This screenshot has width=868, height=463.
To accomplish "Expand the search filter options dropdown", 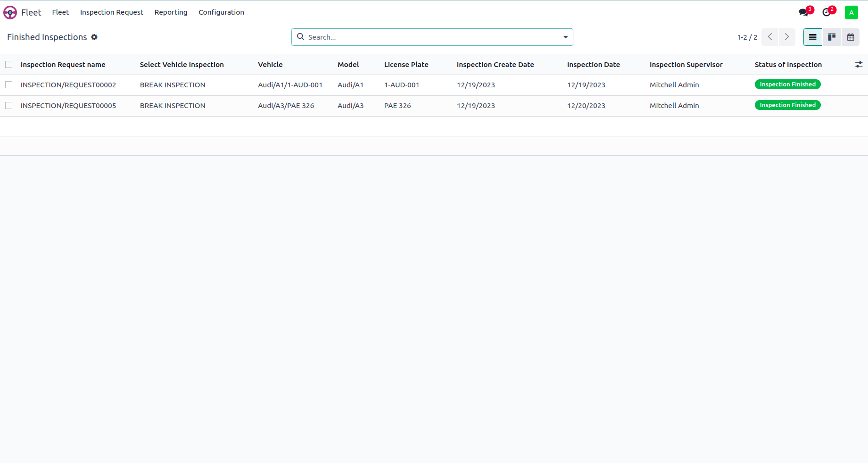I will [x=565, y=37].
